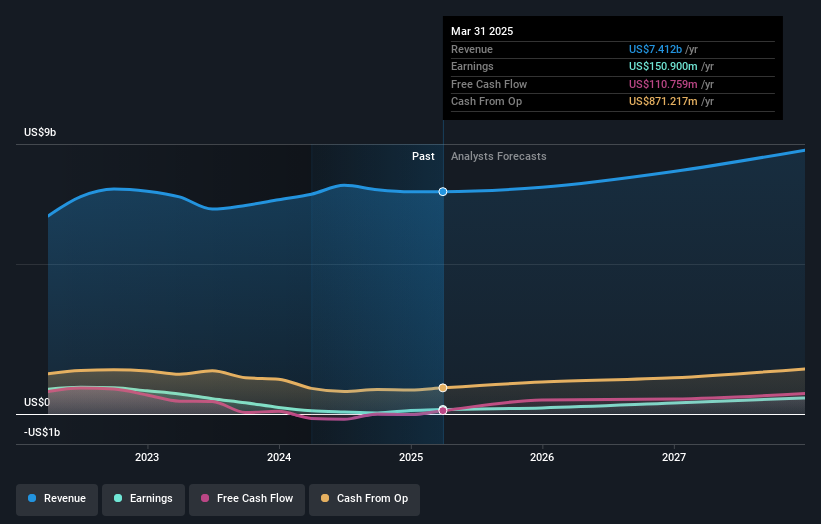Viewport: 821px width, 524px height.
Task: Click the -US$1b y-axis label
Action: click(42, 432)
